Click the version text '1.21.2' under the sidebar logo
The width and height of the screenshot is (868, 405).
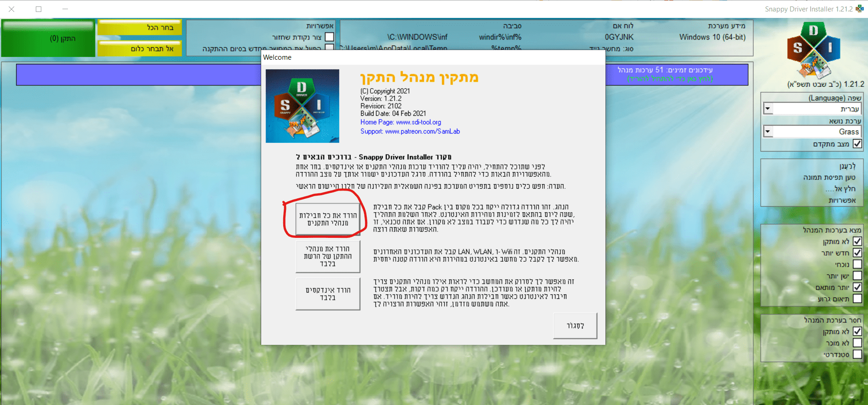click(854, 84)
